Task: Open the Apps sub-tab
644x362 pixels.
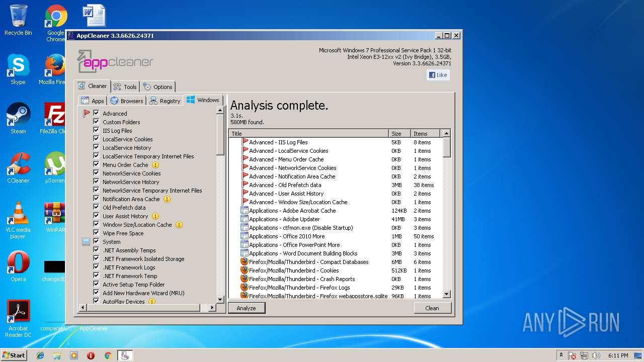Action: pos(93,101)
